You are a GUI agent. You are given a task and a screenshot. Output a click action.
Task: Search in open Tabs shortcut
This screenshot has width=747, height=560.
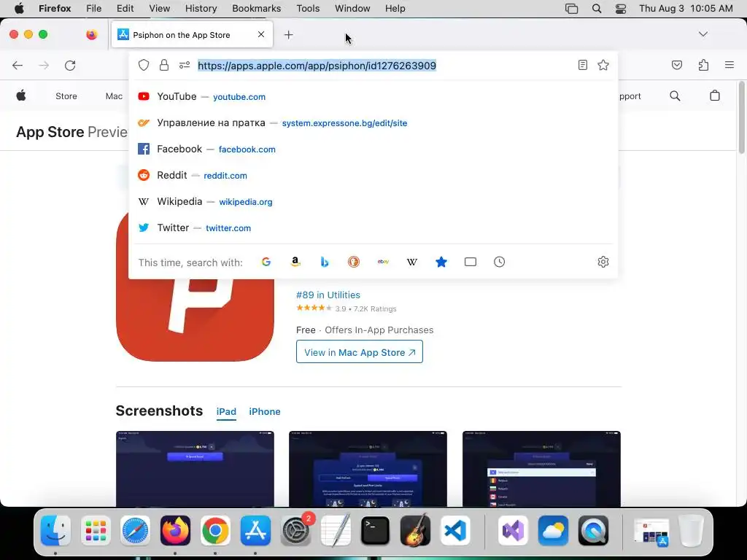click(x=471, y=262)
